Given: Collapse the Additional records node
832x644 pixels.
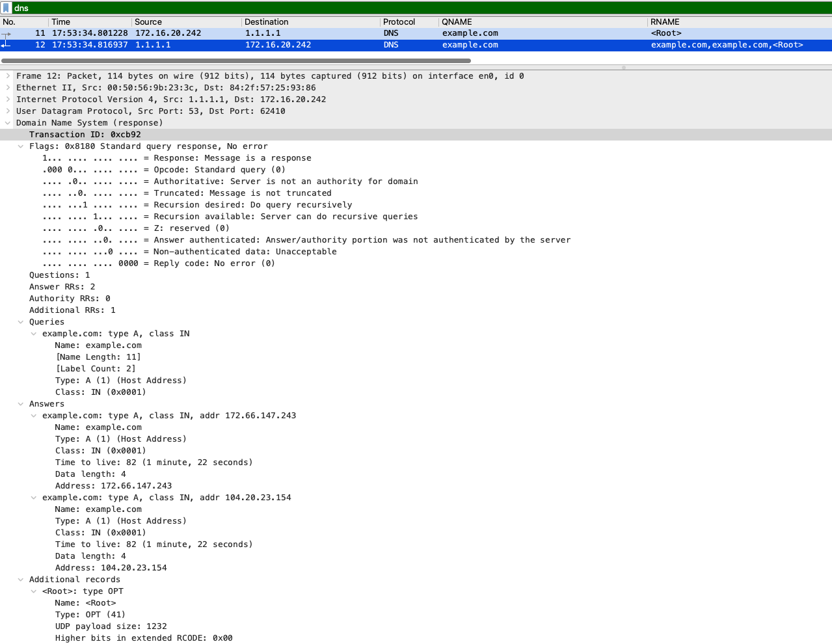Looking at the screenshot, I should 21,580.
